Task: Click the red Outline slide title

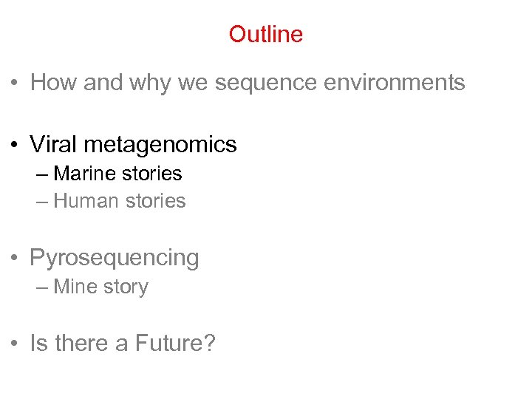Action: 266,34
